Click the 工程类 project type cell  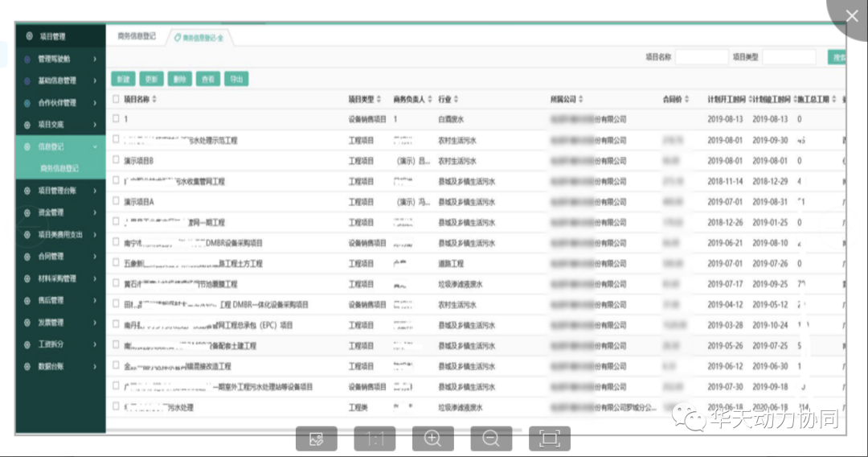[x=358, y=408]
